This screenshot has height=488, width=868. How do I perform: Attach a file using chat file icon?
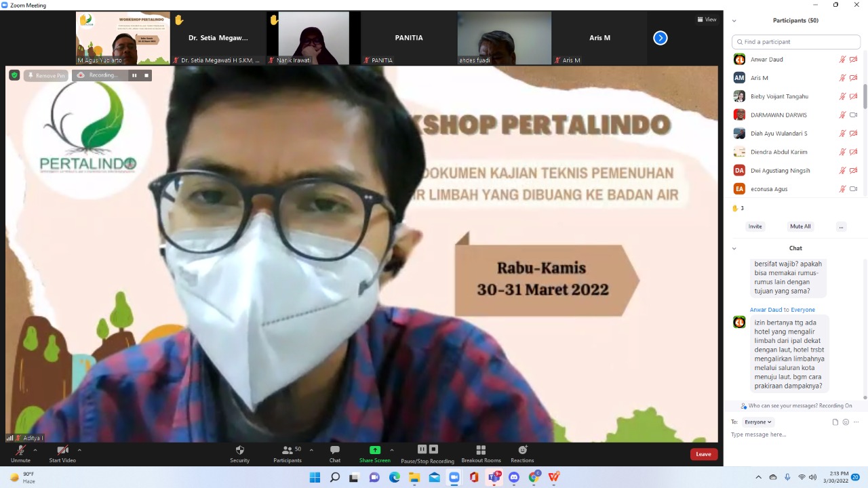[x=835, y=422]
